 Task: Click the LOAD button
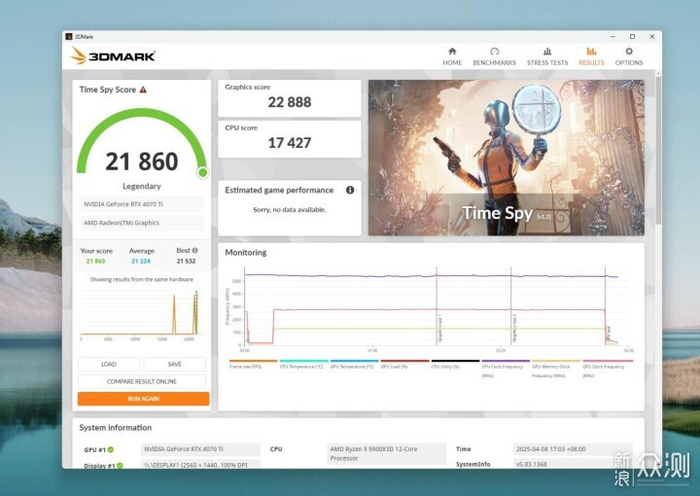pyautogui.click(x=108, y=364)
